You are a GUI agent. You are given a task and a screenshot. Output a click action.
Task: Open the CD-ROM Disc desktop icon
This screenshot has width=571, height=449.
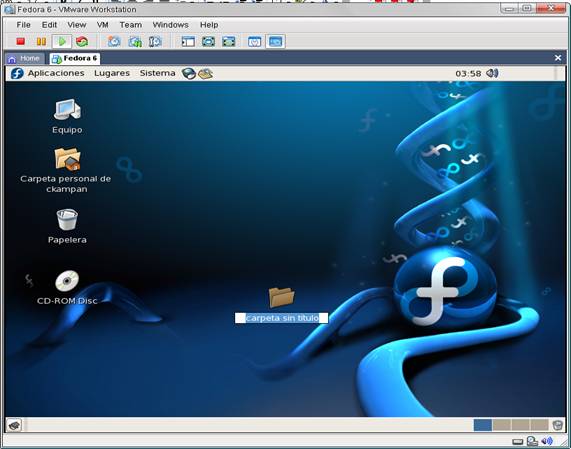(67, 281)
